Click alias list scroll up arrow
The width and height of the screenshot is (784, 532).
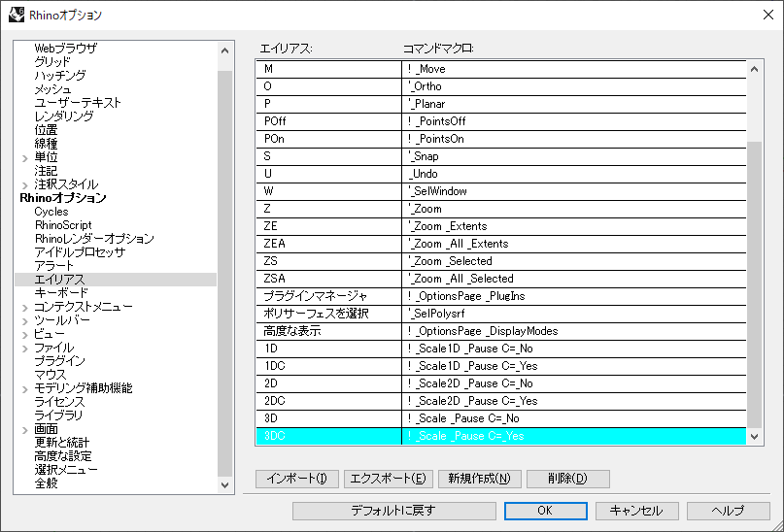click(755, 69)
